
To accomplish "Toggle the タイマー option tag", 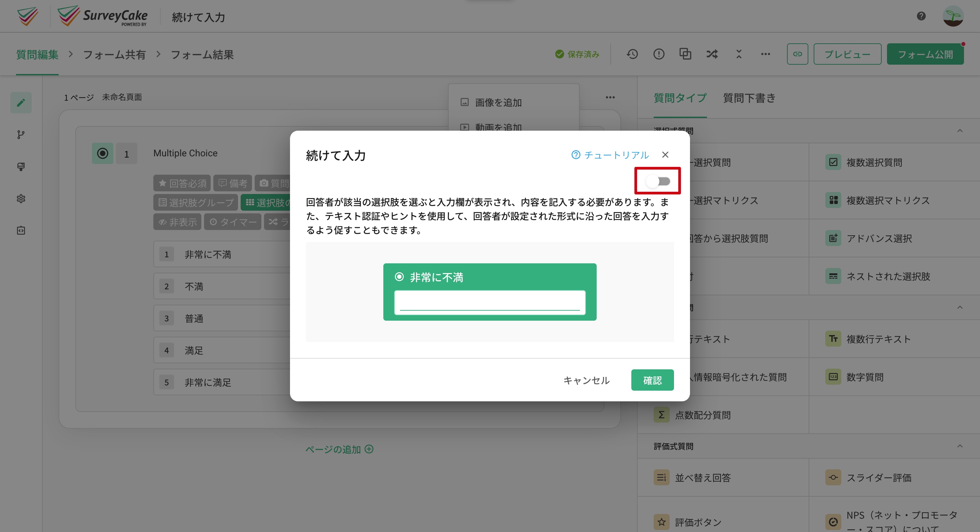I will [232, 221].
